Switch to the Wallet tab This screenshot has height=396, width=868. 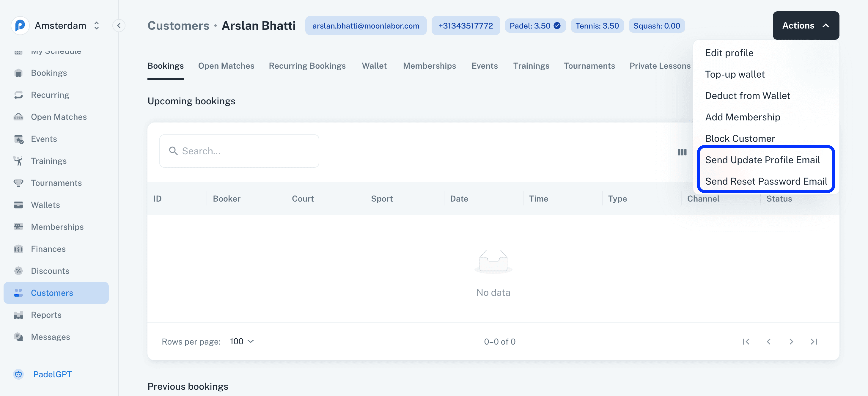click(x=374, y=66)
